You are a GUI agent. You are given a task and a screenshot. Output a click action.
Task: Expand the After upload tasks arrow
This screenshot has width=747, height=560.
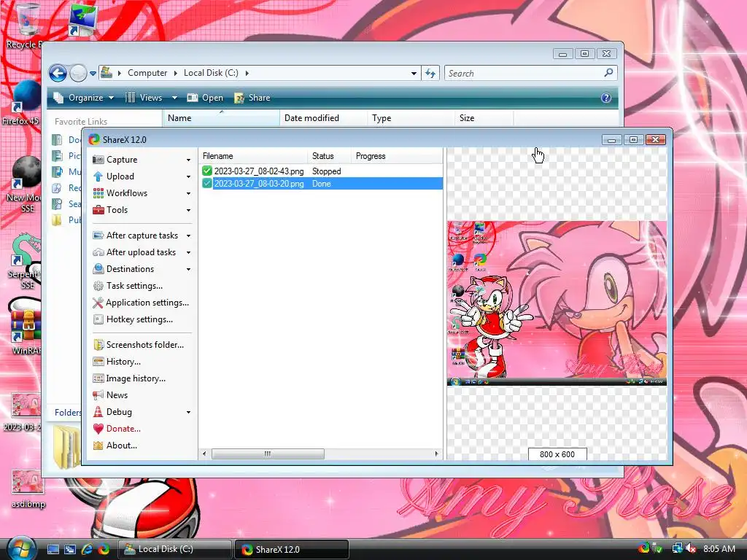coord(189,252)
